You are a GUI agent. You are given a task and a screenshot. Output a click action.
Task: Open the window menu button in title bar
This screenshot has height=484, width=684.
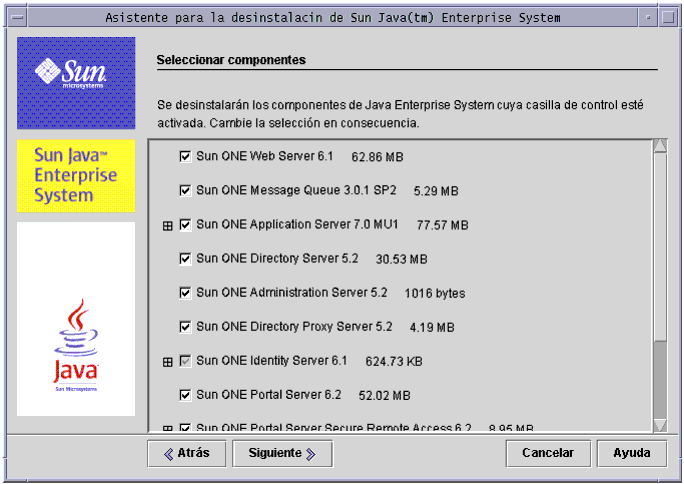(17, 17)
